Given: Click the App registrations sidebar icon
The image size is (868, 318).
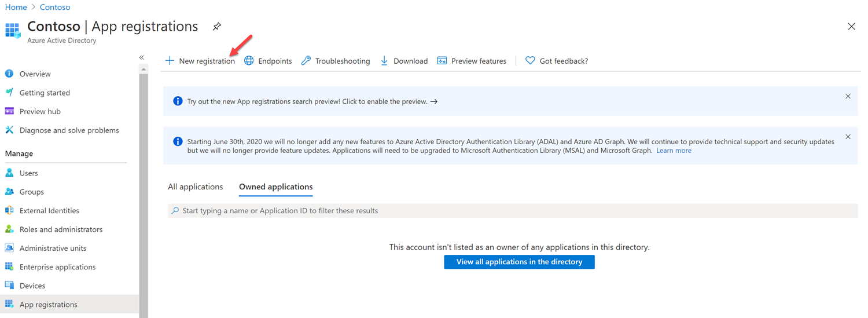Looking at the screenshot, I should tap(9, 304).
